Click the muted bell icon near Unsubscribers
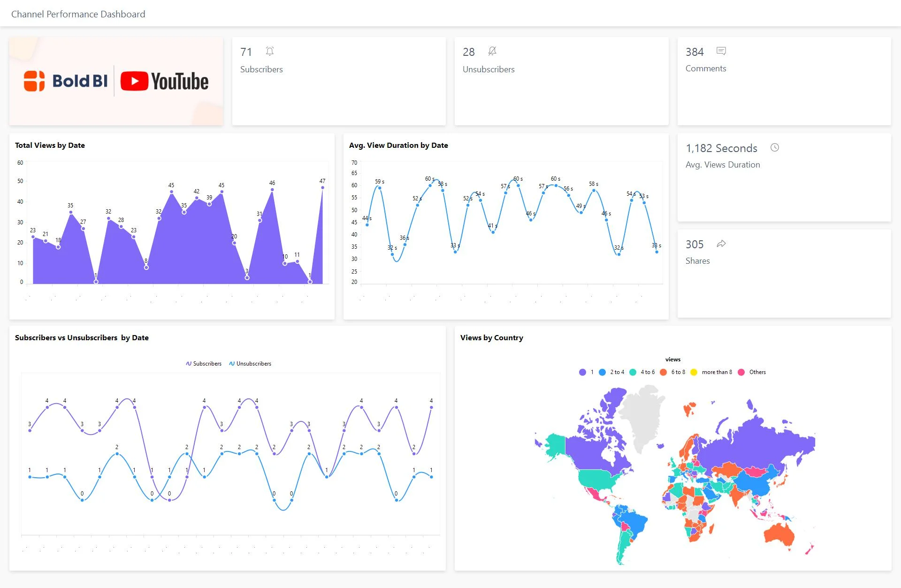 point(492,51)
